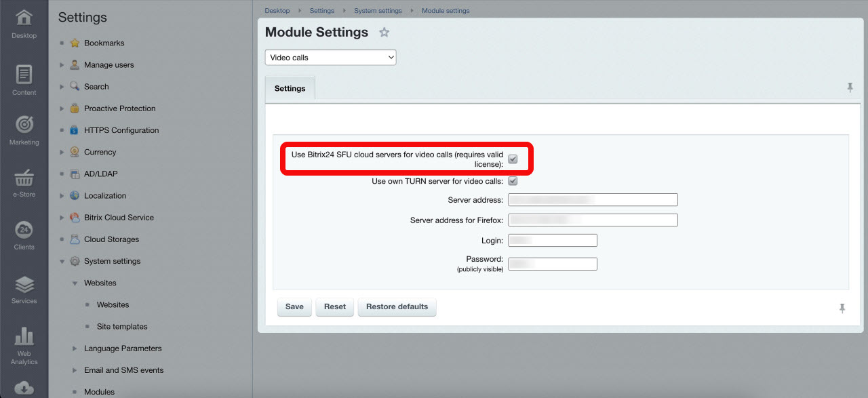Collapse the System settings tree node
The image size is (868, 398).
coord(62,262)
